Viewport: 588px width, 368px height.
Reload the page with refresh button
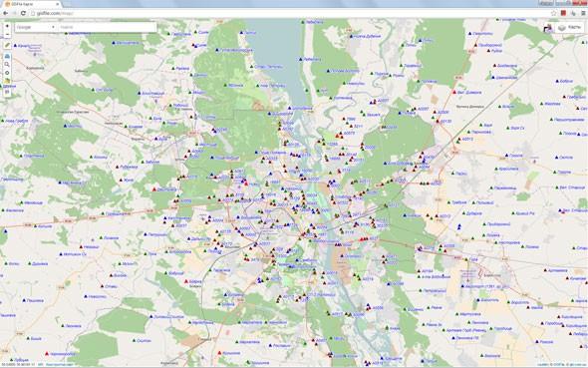[23, 13]
